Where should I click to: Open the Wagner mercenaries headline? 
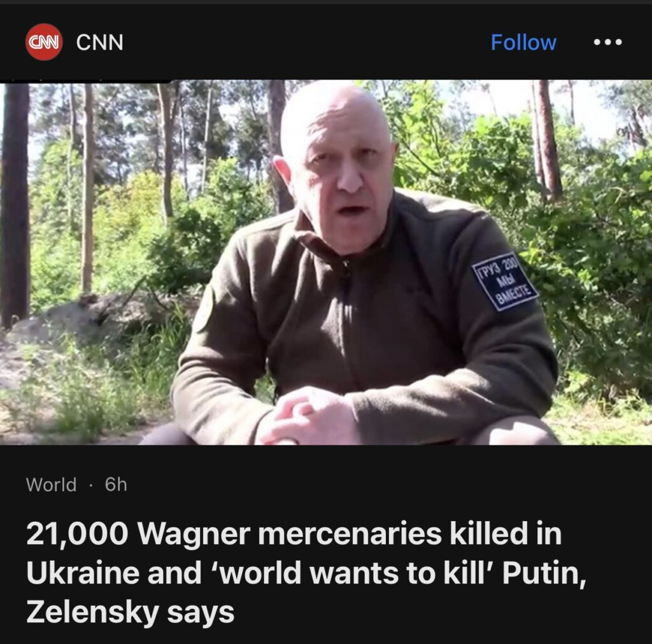306,573
